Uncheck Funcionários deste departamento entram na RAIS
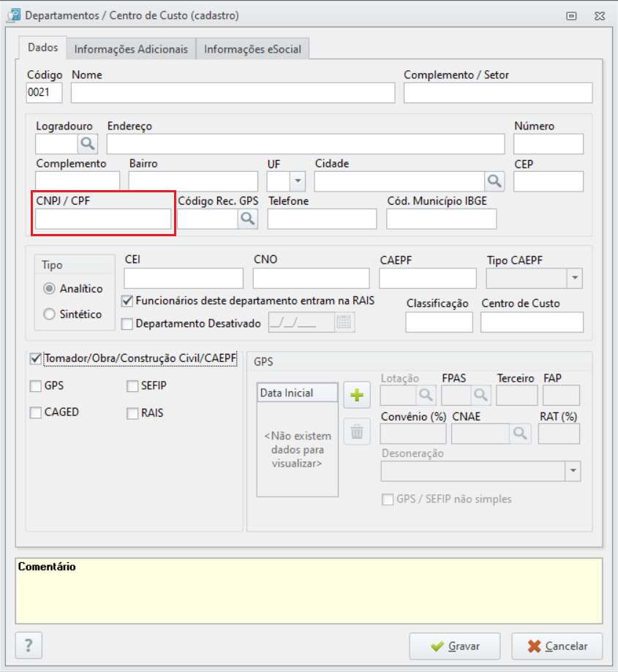Screen dimensions: 618x672 [127, 301]
